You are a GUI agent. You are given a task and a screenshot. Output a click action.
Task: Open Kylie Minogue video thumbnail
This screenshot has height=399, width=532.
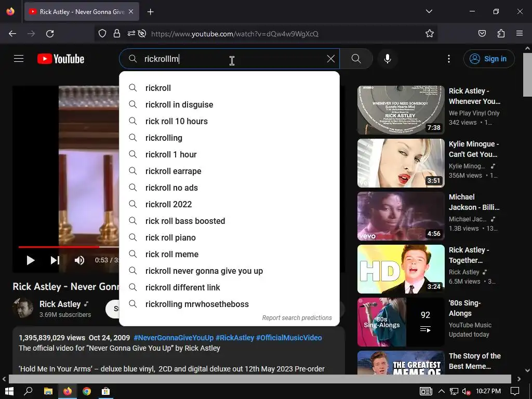pos(401,163)
